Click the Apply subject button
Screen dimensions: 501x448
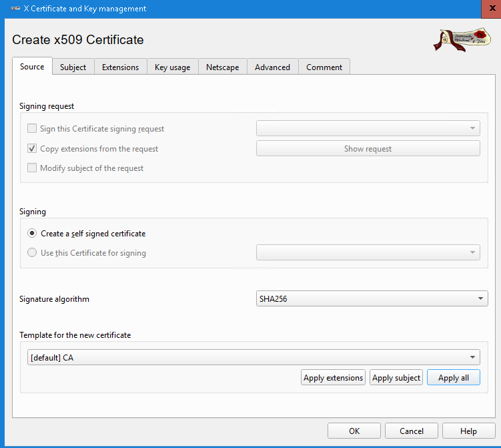pyautogui.click(x=396, y=378)
